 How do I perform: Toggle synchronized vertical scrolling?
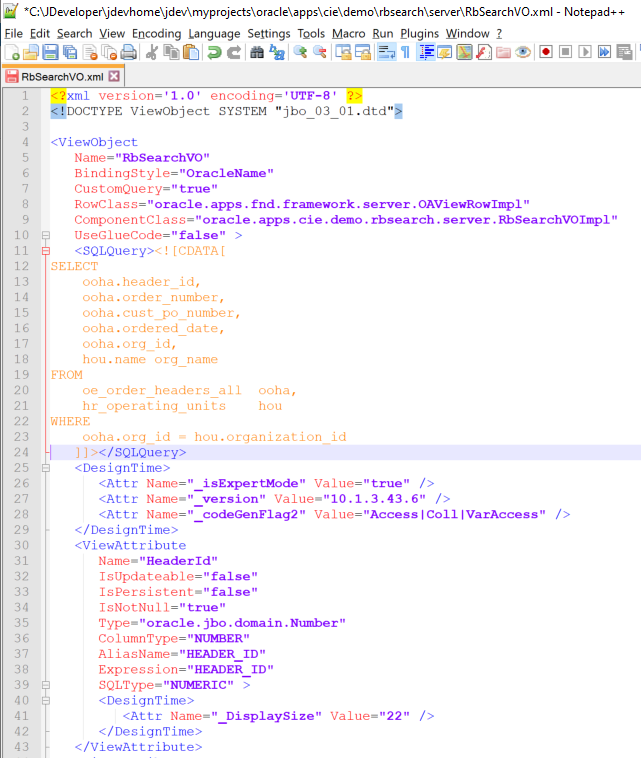pos(343,52)
